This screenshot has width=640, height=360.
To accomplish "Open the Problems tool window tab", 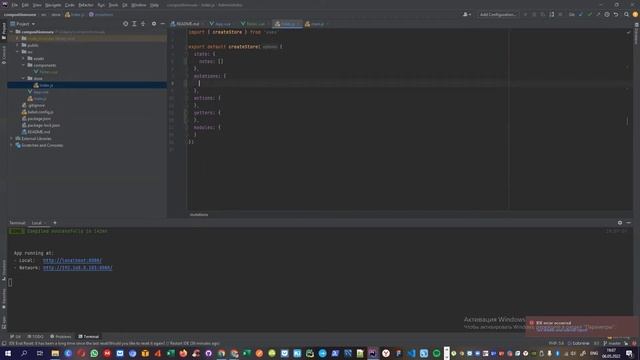I will (60, 337).
